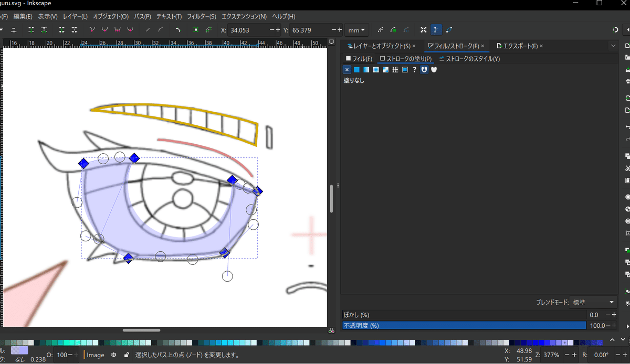The height and width of the screenshot is (364, 630).
Task: Switch to ストロークのスタイル(Y) sub-tab
Action: pyautogui.click(x=469, y=59)
